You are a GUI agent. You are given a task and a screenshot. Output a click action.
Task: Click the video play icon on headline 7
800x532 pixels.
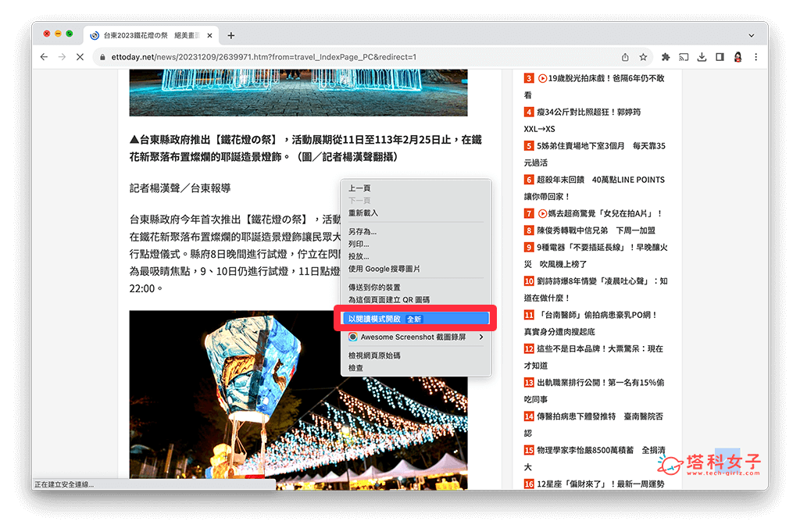coord(542,213)
